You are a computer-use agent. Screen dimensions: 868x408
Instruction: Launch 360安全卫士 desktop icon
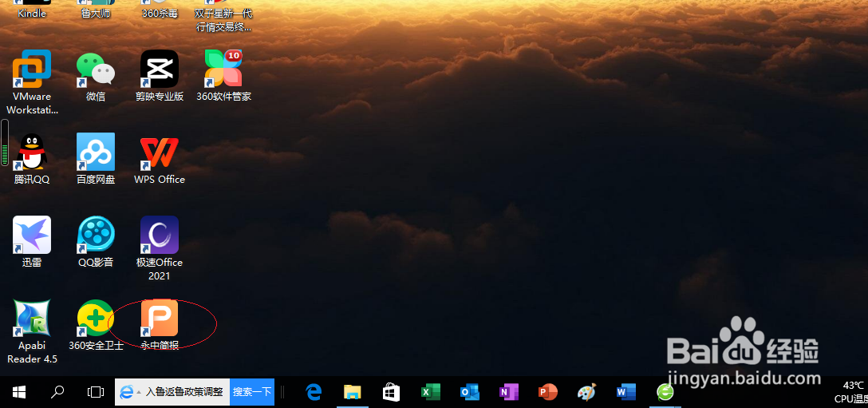[x=96, y=326]
